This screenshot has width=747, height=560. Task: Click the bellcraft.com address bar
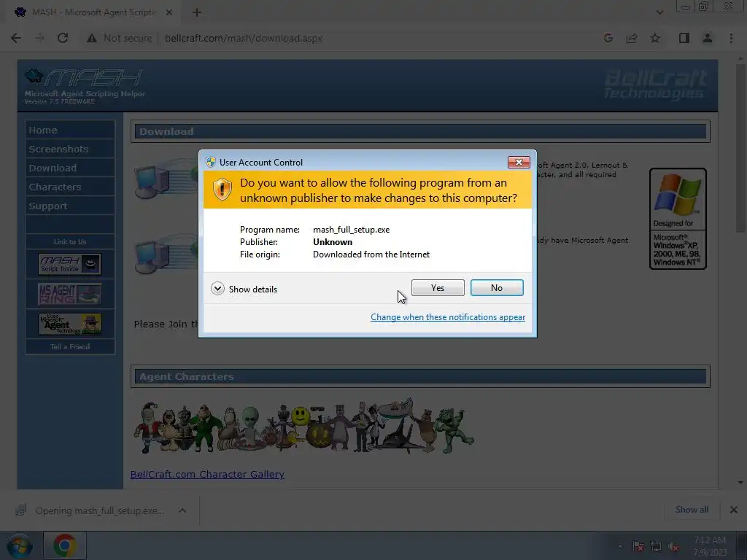tap(244, 38)
